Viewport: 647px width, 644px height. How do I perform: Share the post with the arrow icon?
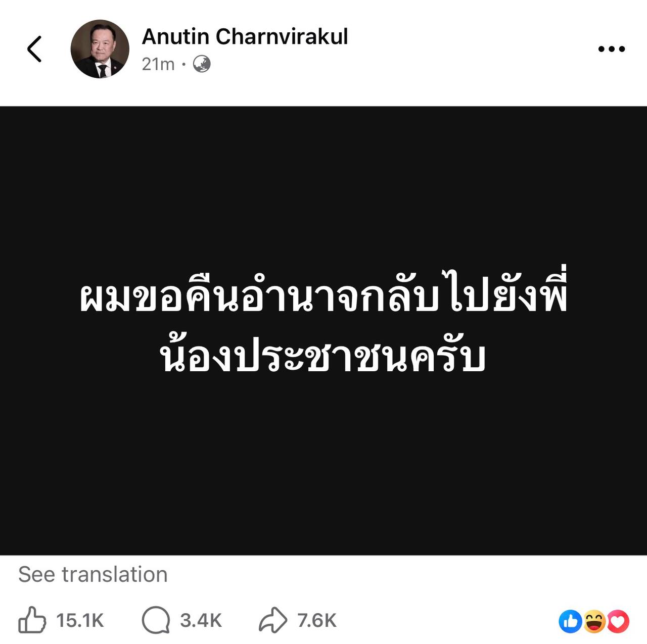(273, 620)
